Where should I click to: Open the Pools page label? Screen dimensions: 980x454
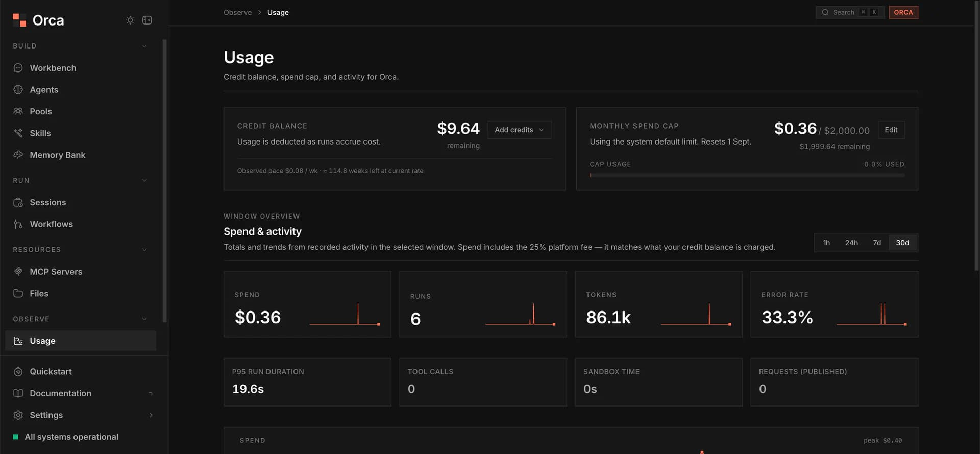coord(41,111)
